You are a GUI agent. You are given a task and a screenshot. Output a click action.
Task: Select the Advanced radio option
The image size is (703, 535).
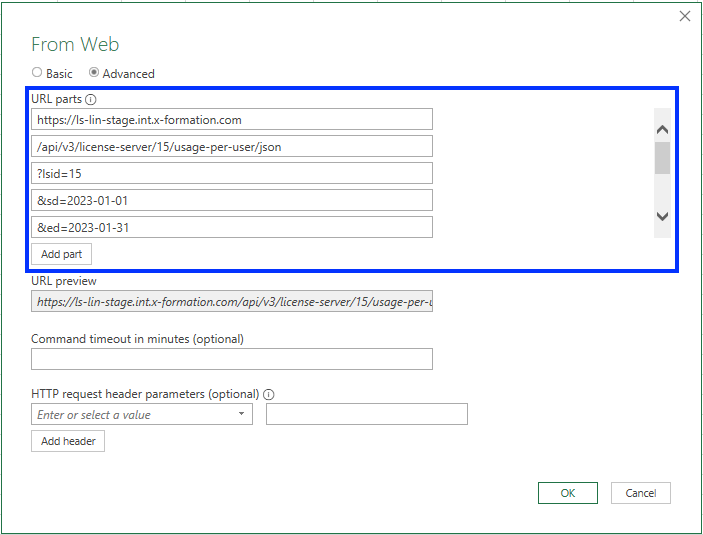point(94,73)
